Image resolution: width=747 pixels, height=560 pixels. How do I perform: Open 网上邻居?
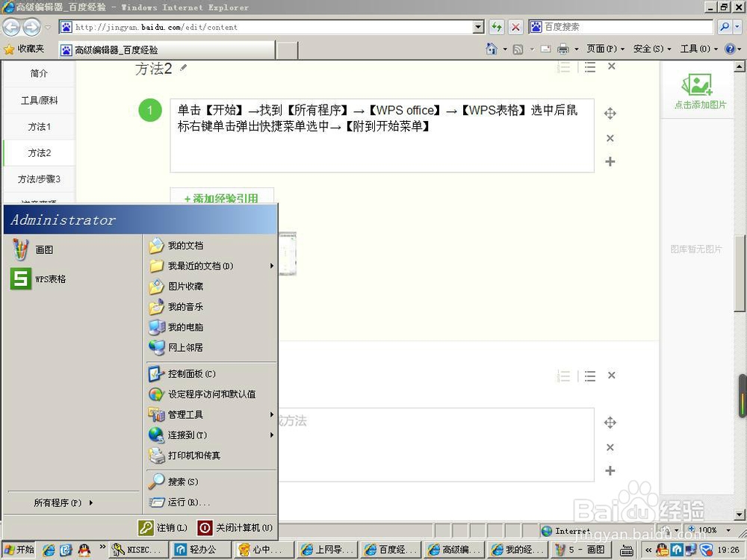[x=176, y=348]
